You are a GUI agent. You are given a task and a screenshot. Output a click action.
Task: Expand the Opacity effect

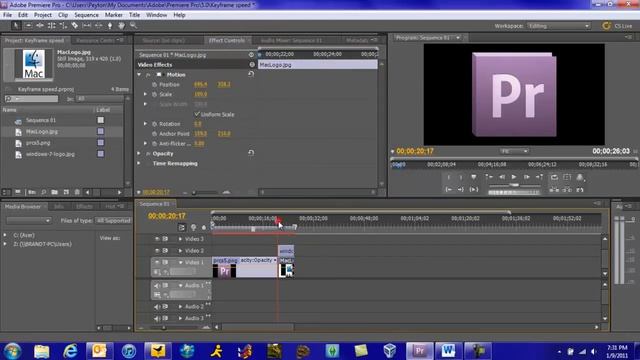pos(139,153)
